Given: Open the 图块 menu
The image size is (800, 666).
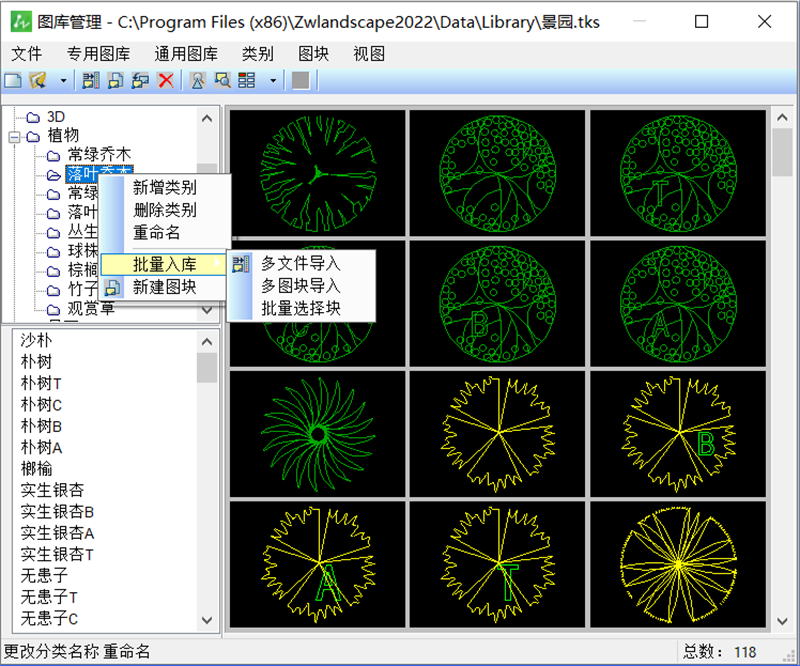Looking at the screenshot, I should point(314,54).
